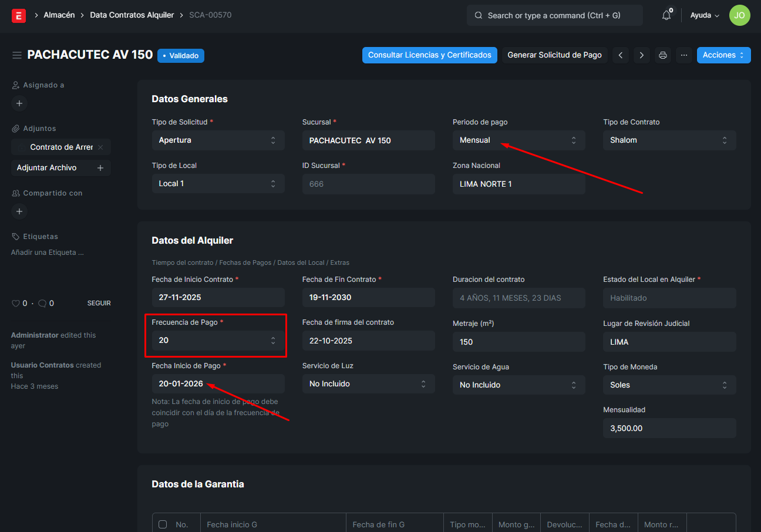Viewport: 761px width, 532px height.
Task: Click the Mensualidad amount field
Action: coord(669,428)
